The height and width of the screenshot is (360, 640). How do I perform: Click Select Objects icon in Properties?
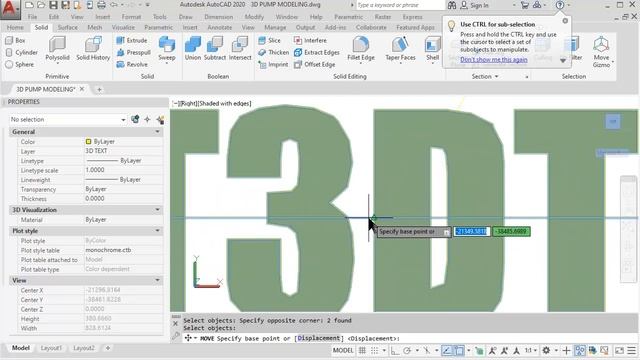(x=147, y=120)
